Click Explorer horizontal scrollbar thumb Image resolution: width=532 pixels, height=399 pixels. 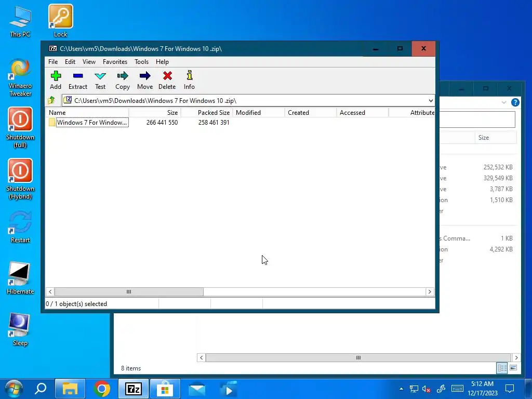click(x=358, y=357)
